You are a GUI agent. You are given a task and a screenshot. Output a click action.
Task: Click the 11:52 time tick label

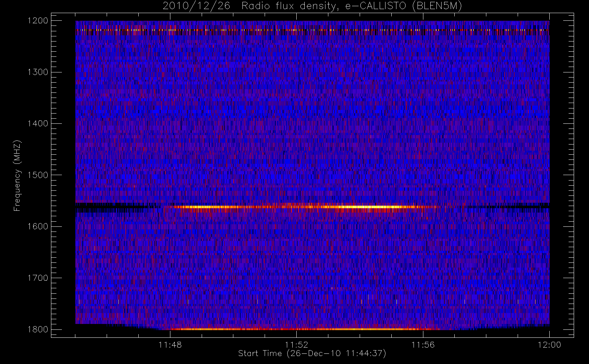pos(296,345)
